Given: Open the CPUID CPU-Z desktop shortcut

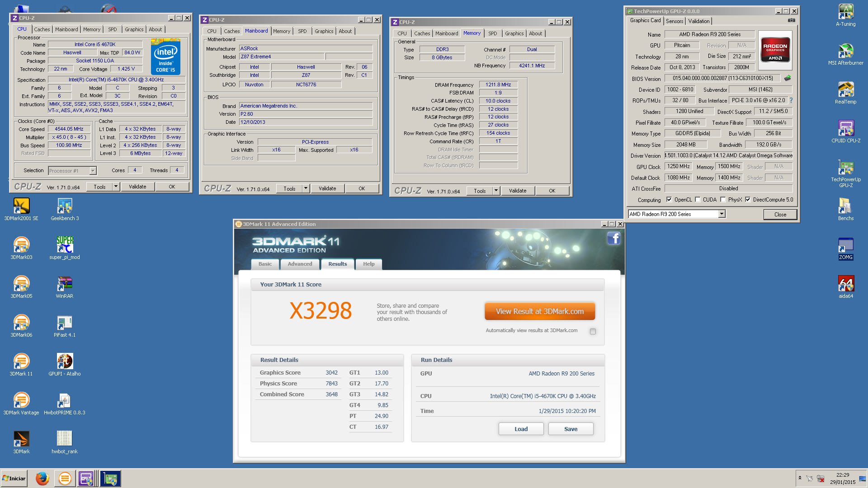Looking at the screenshot, I should click(x=846, y=131).
